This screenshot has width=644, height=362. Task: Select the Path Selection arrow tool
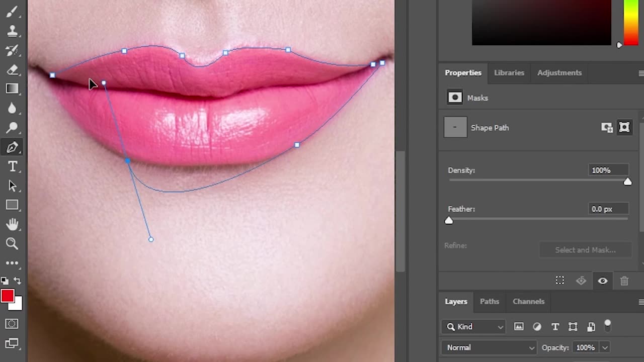coord(12,186)
